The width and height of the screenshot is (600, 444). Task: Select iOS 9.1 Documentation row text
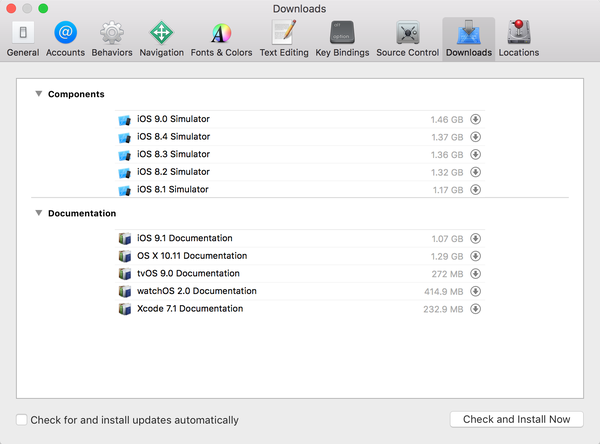click(x=184, y=238)
